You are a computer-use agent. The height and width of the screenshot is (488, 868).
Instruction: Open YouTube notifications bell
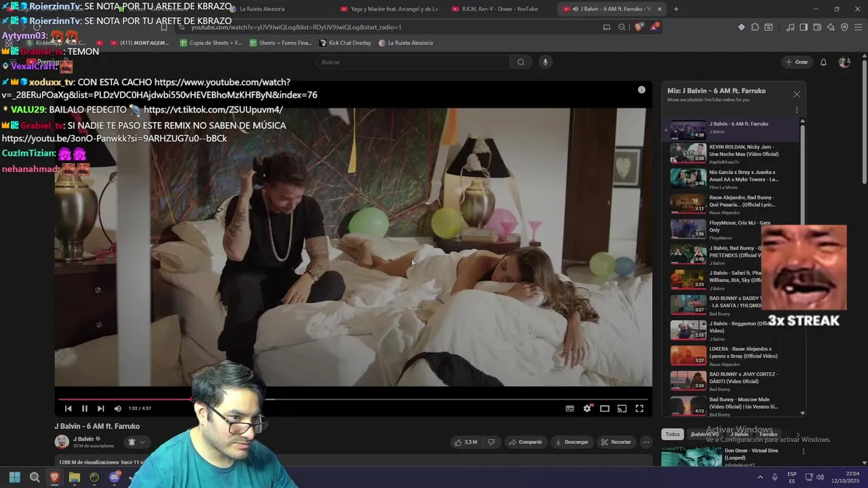[823, 62]
